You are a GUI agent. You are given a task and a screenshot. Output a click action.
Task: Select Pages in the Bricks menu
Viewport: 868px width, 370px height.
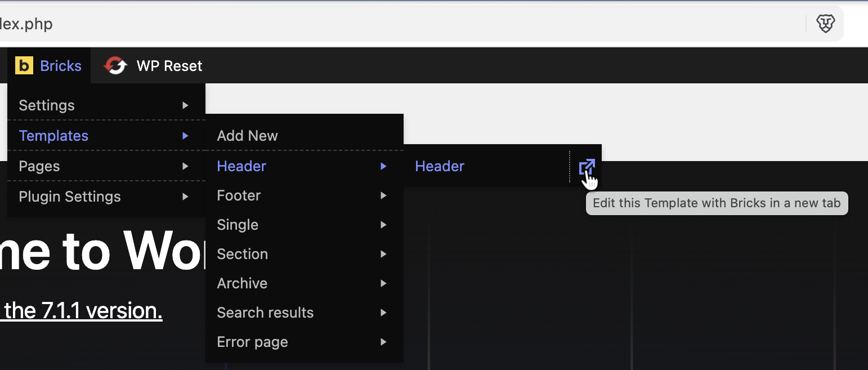(x=106, y=166)
